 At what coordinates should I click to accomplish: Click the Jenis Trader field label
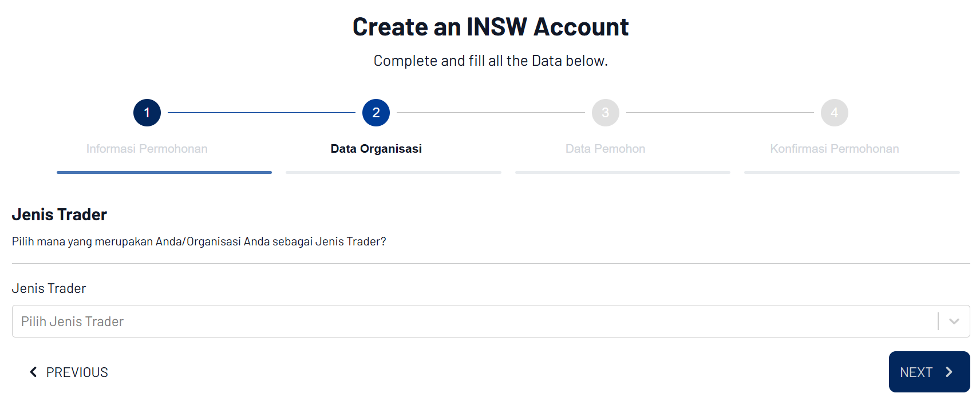[x=49, y=288]
